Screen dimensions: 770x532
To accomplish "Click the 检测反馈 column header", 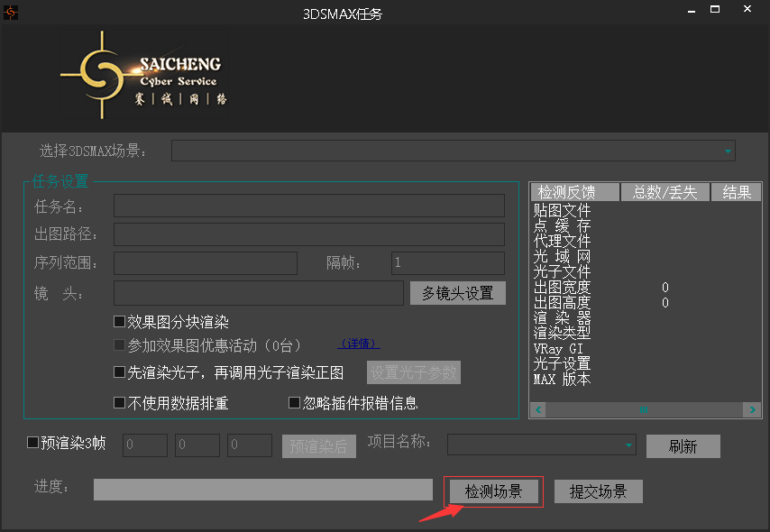I will [x=574, y=192].
